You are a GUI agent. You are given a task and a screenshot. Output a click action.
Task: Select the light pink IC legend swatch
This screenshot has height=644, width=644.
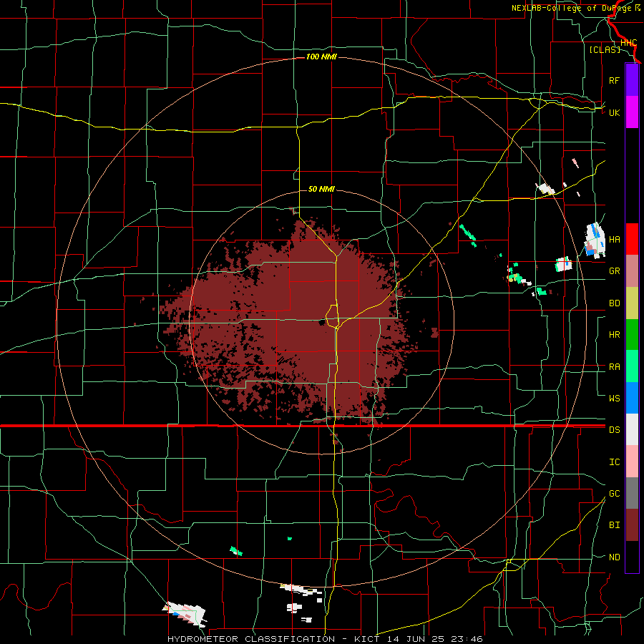632,462
